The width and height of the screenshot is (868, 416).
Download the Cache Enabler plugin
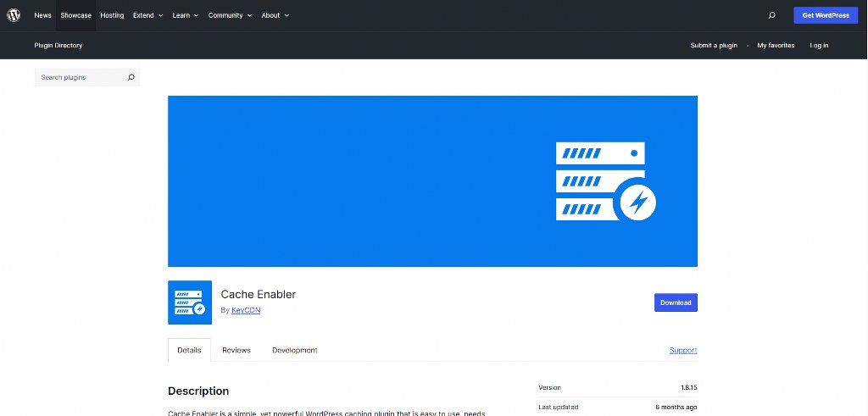[676, 302]
